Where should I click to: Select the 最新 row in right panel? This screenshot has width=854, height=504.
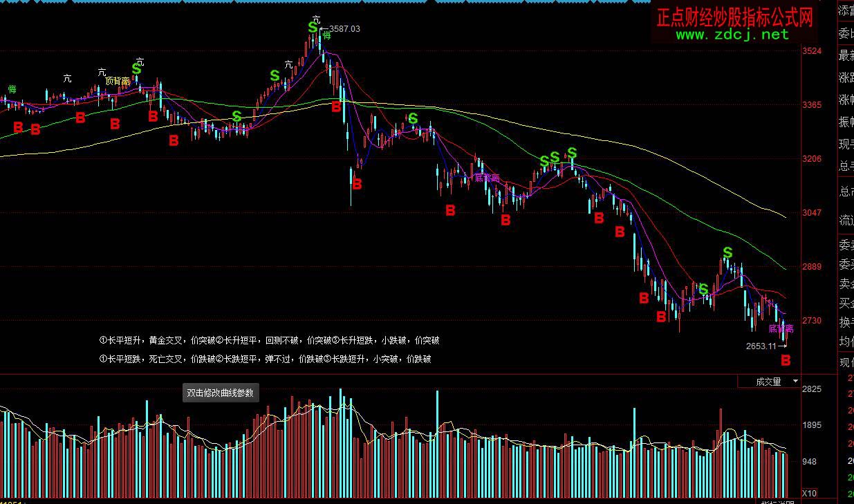click(x=846, y=55)
